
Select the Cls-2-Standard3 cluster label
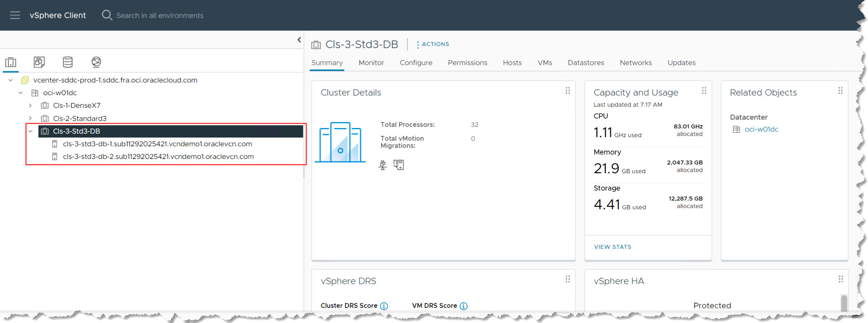coord(80,118)
